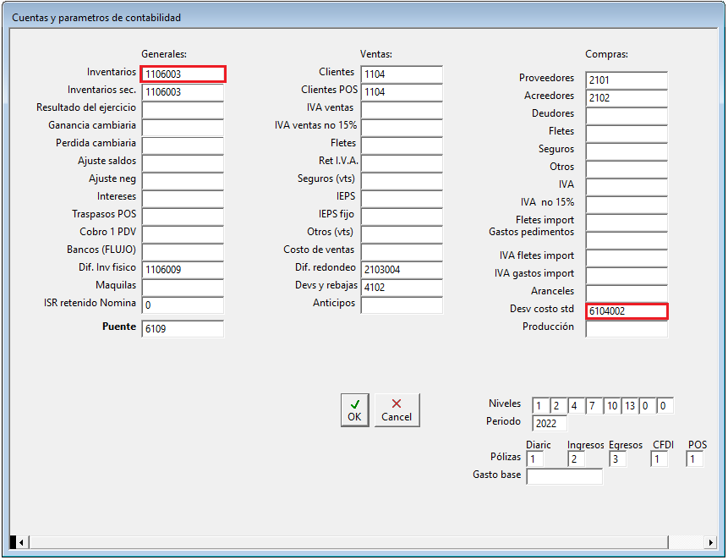
Task: Click the IEPS input field
Action: tap(402, 199)
